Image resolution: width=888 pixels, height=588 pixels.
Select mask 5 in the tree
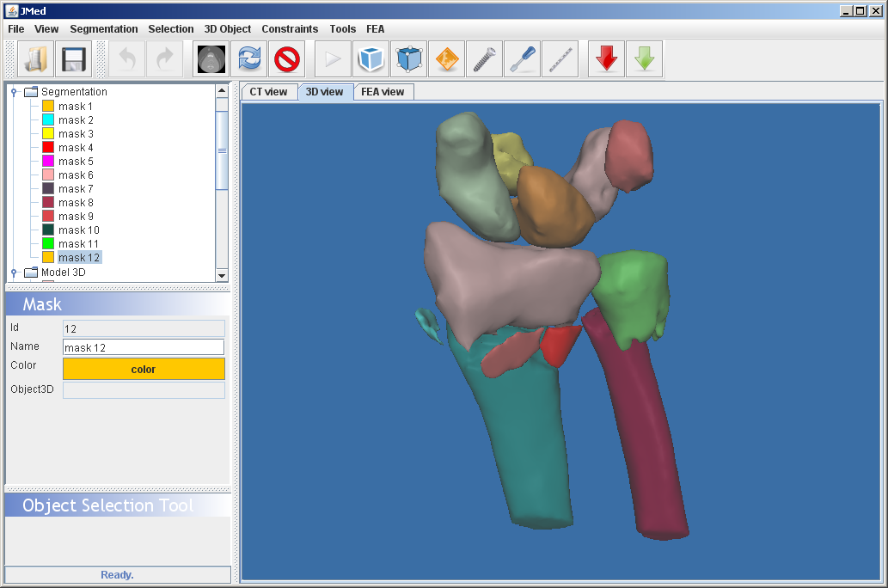76,162
